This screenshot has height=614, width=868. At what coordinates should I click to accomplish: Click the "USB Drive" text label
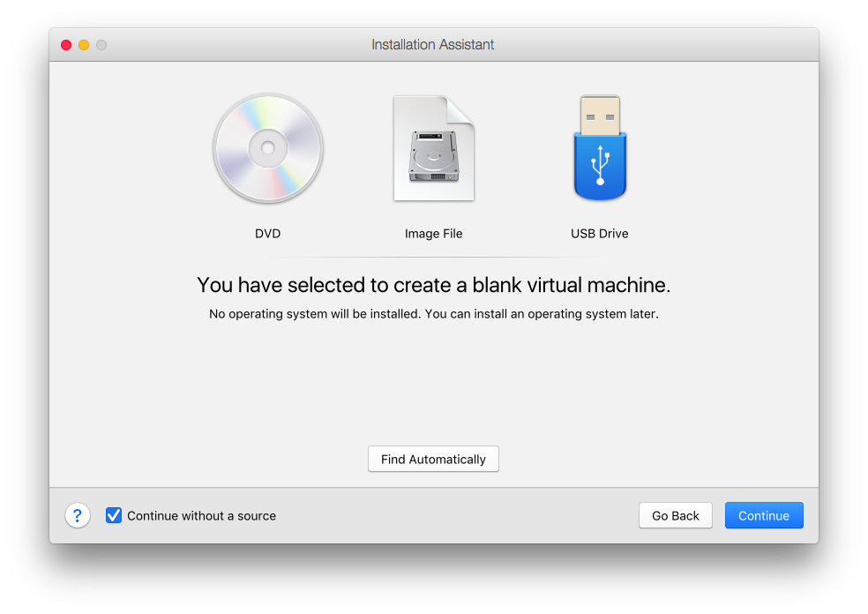pyautogui.click(x=600, y=234)
